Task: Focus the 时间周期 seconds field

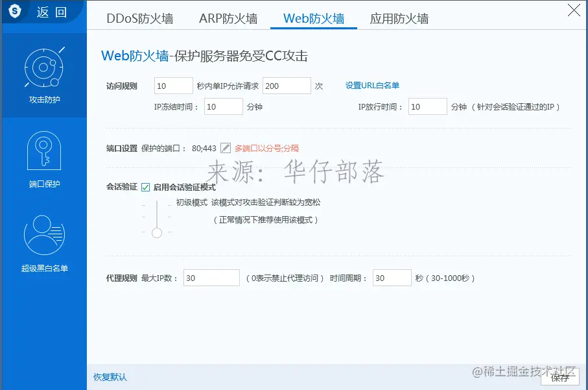Action: [x=392, y=278]
